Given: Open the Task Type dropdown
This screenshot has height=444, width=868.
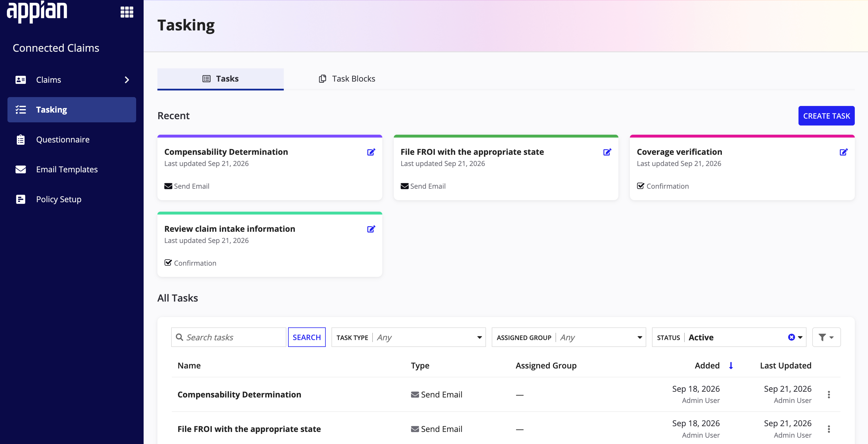Looking at the screenshot, I should 408,337.
